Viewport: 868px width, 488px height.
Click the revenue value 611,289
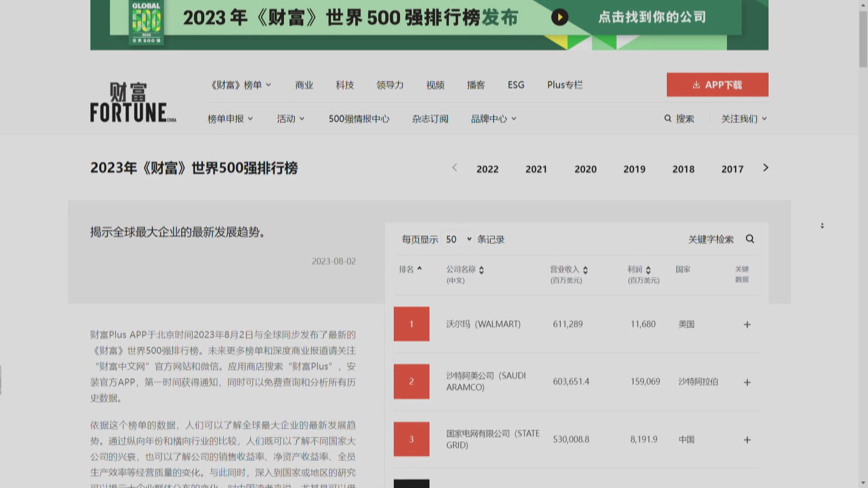568,324
